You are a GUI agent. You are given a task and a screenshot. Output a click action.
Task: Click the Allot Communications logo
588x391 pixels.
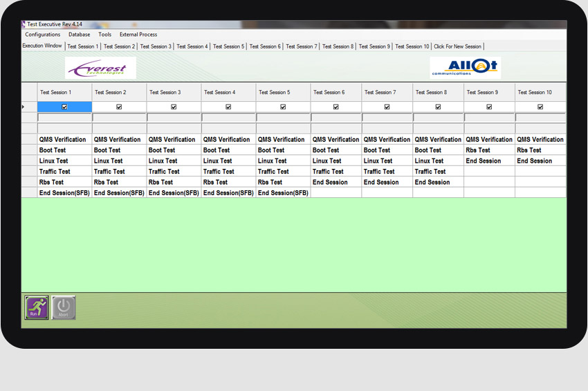(x=465, y=67)
